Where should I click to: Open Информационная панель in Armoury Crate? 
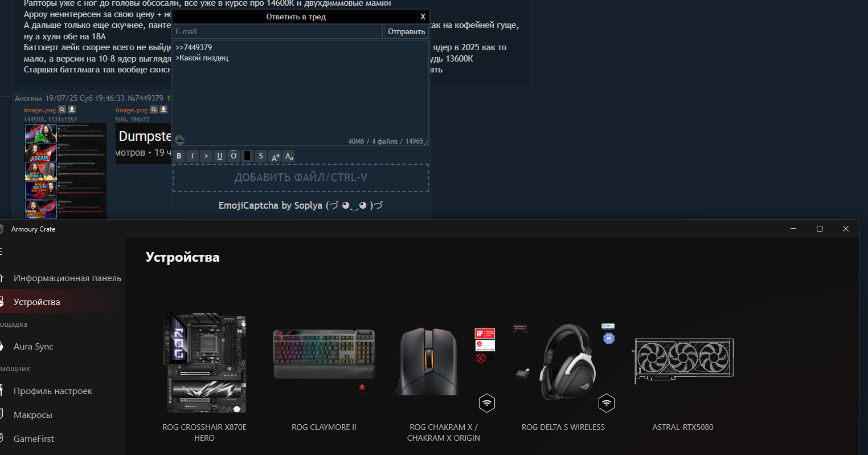point(67,278)
